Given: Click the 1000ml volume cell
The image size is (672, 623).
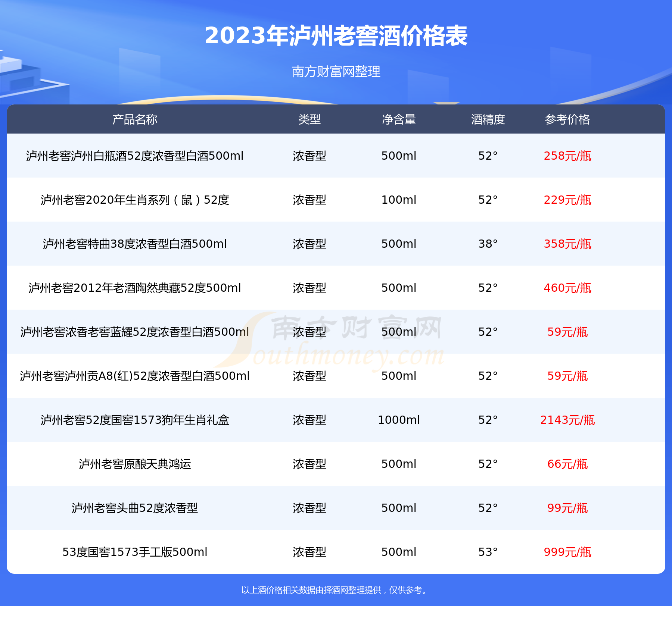Looking at the screenshot, I should click(x=399, y=420).
